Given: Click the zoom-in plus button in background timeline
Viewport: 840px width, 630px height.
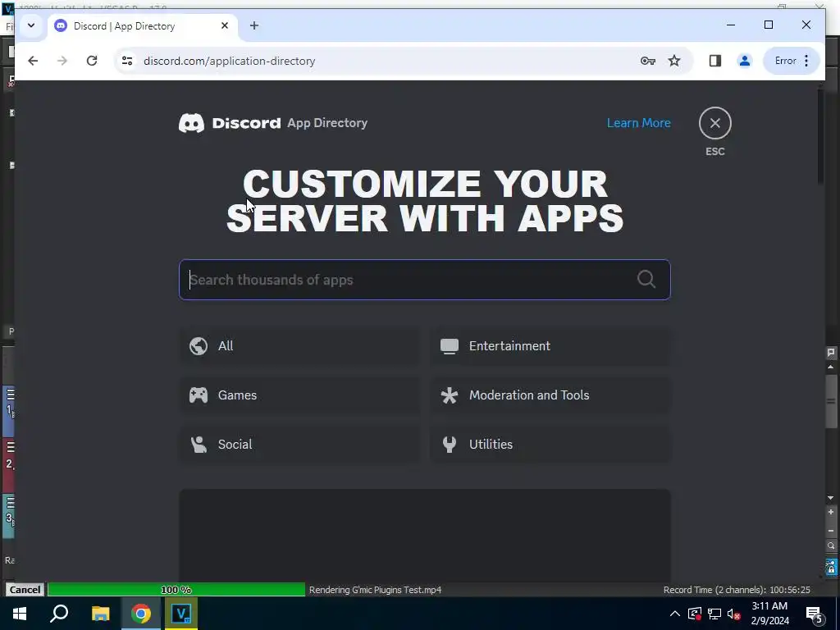Looking at the screenshot, I should click(831, 512).
